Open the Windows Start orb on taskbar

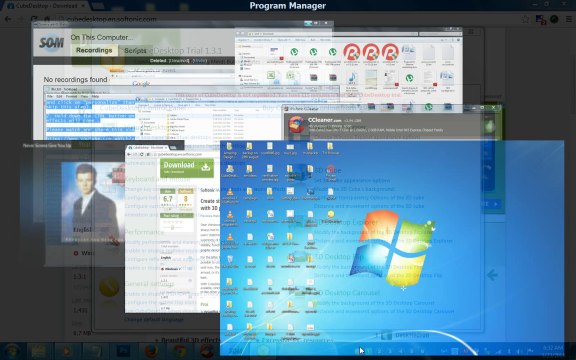12,351
